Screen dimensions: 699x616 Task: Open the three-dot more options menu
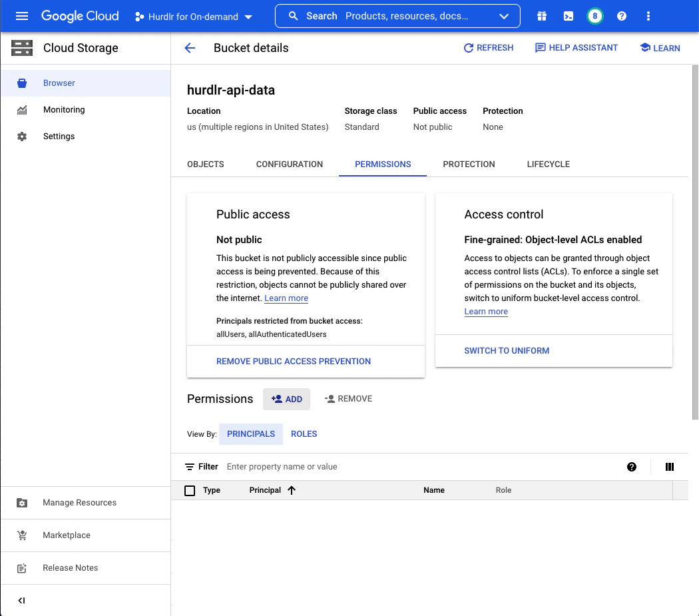coord(648,16)
